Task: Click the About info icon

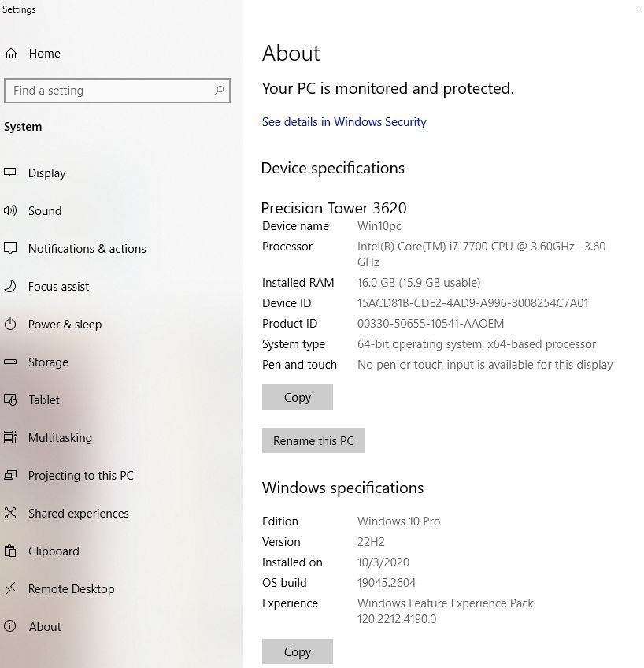Action: pyautogui.click(x=10, y=626)
